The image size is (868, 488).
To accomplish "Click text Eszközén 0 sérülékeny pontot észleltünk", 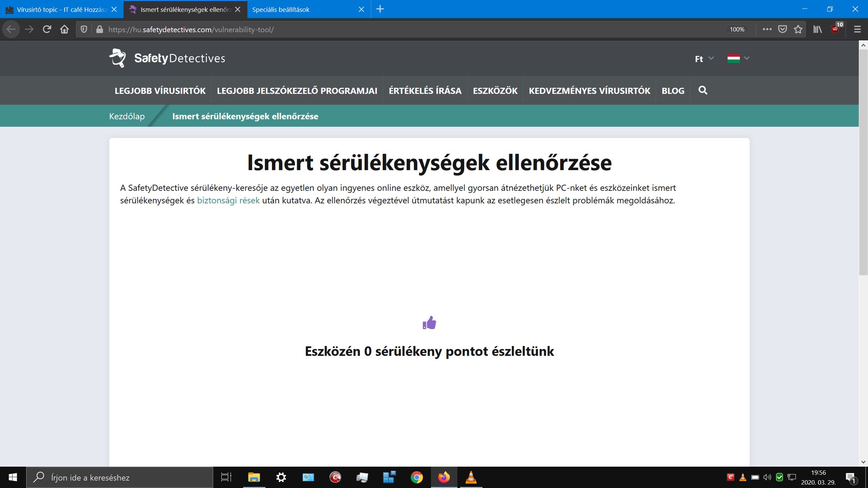I will coord(429,351).
